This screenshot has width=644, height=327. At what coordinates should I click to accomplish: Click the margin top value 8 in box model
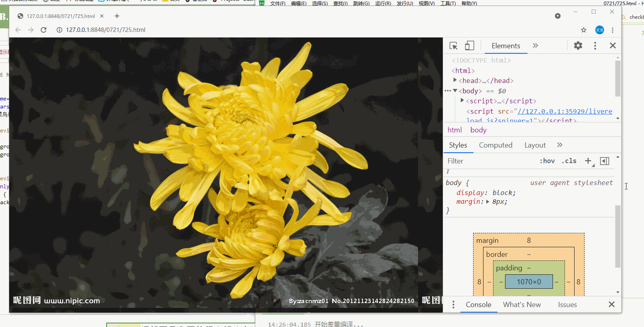point(529,240)
